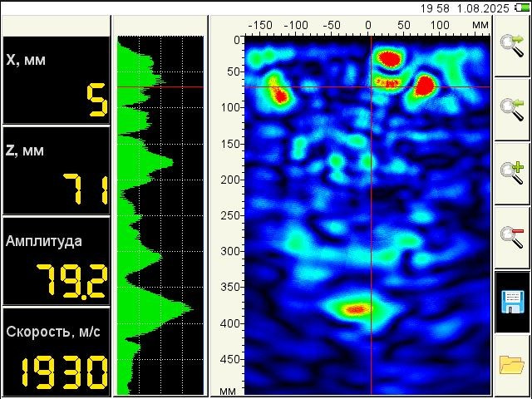Screen dimensions: 532x399
Task: Zoom out with the red minus magnifier
Action: pyautogui.click(x=512, y=236)
